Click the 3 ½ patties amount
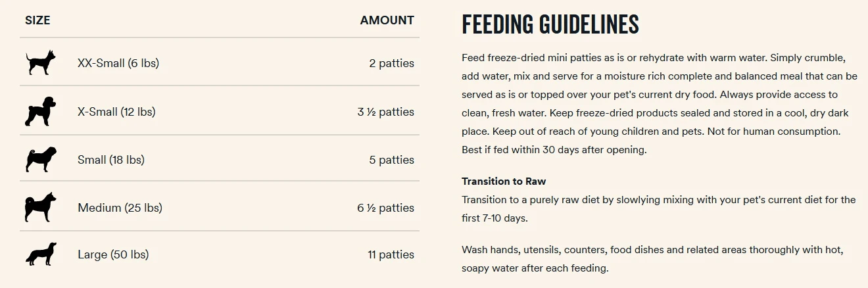Viewport: 868px width, 288px height. pyautogui.click(x=385, y=112)
